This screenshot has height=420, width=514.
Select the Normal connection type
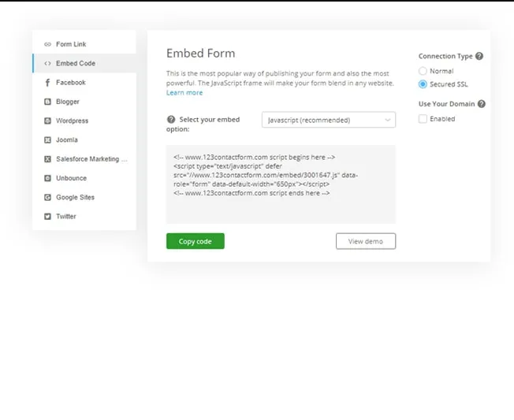(423, 71)
